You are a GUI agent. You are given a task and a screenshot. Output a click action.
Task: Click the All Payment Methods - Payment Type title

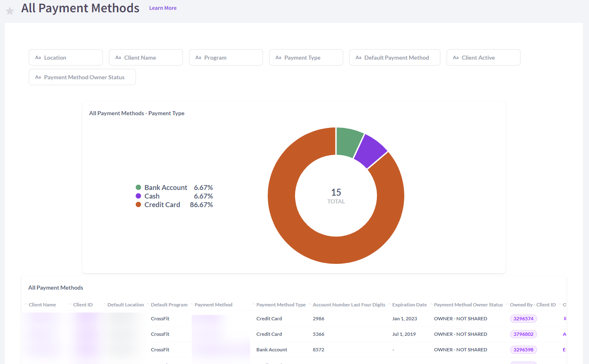[137, 113]
